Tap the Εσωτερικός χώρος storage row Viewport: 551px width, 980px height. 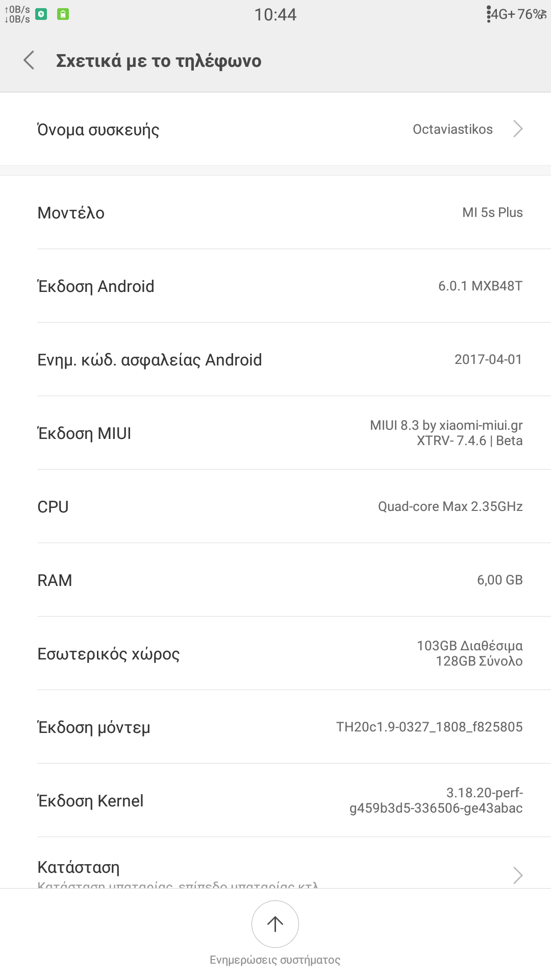point(275,653)
